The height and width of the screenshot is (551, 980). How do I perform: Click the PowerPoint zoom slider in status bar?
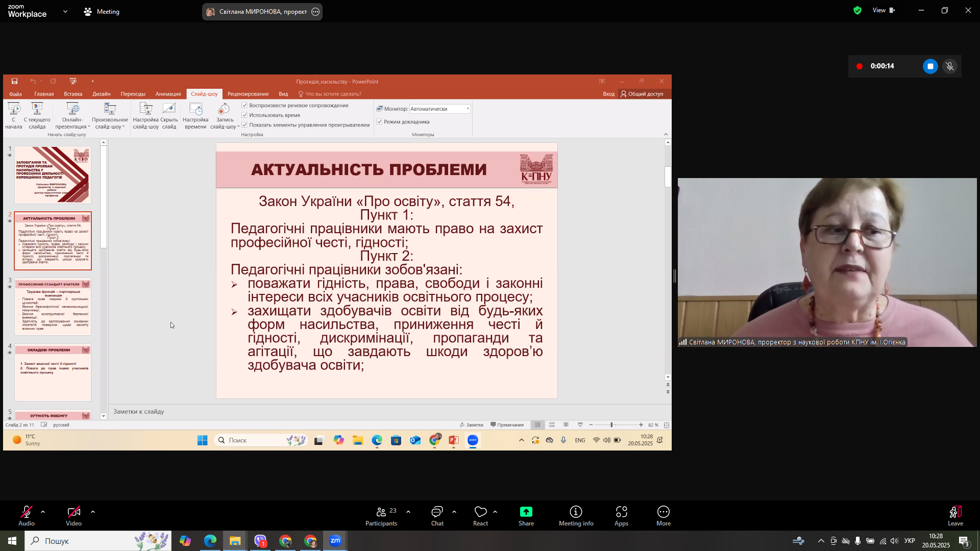tap(611, 425)
